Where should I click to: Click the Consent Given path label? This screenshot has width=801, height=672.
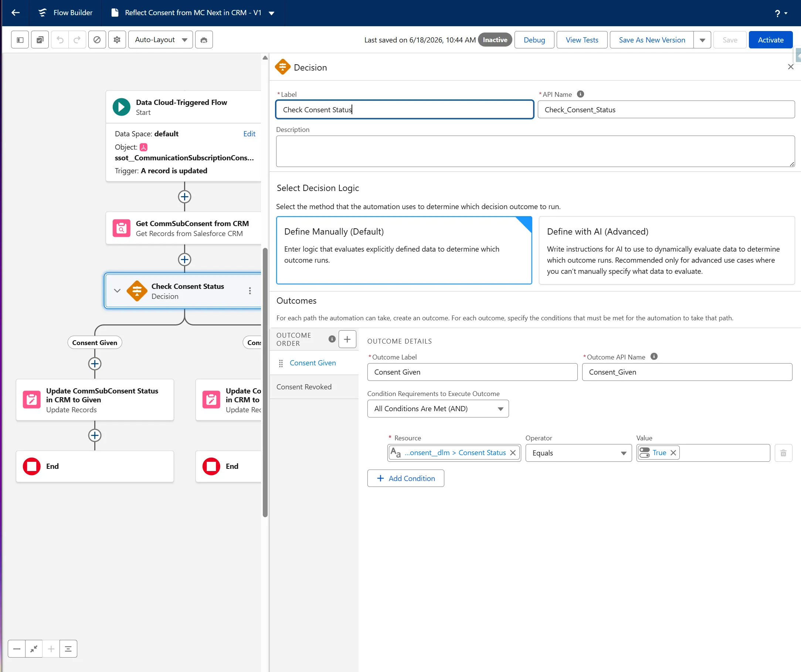tap(95, 343)
